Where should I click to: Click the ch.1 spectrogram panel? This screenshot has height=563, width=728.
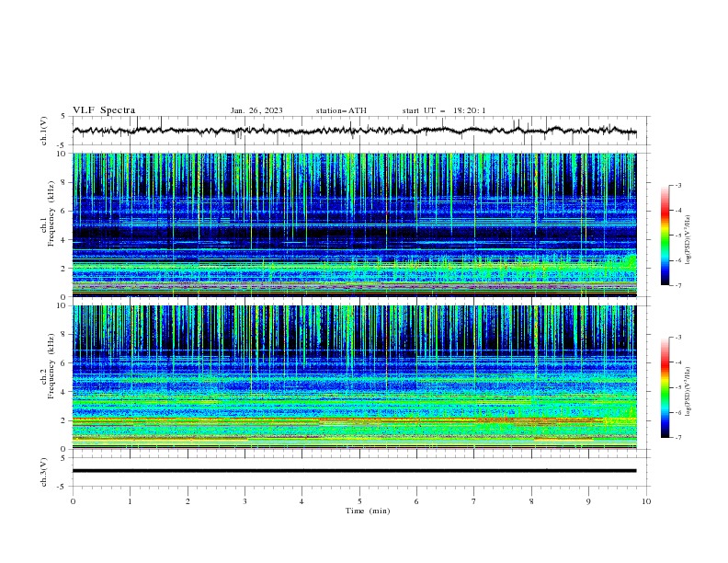point(354,224)
